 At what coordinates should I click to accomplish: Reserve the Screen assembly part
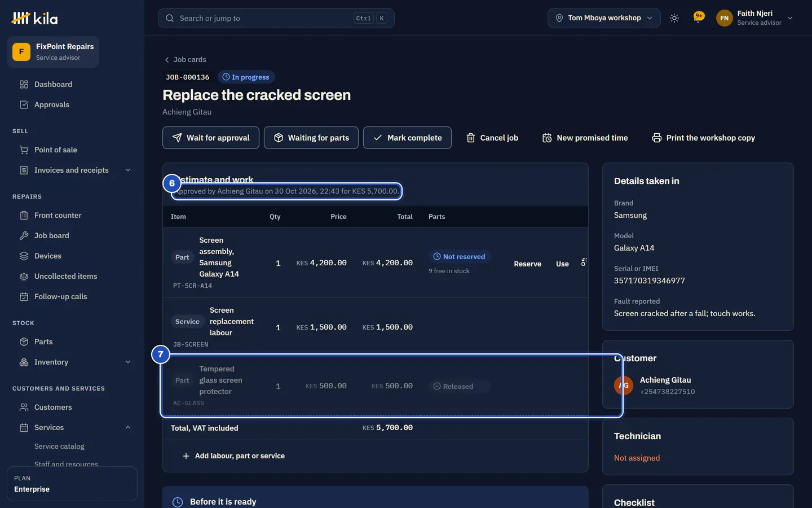[x=527, y=264]
